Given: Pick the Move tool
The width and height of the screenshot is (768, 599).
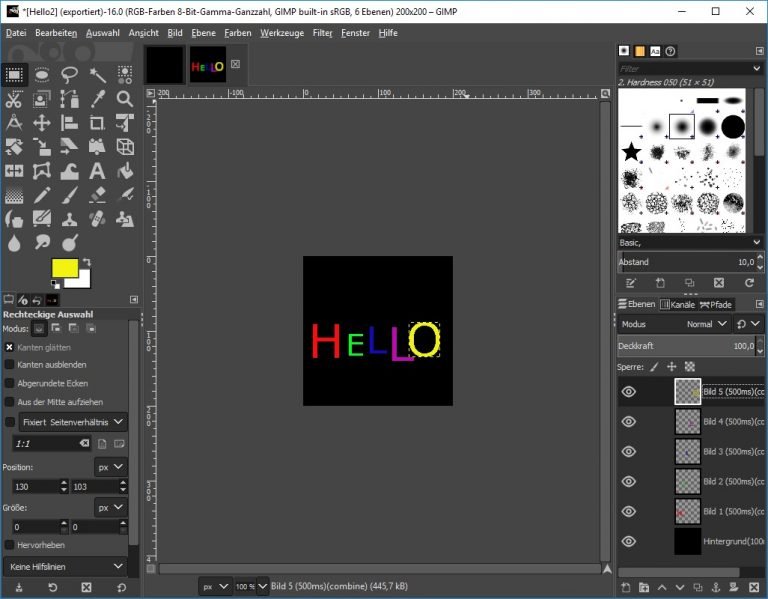Looking at the screenshot, I should pos(42,123).
